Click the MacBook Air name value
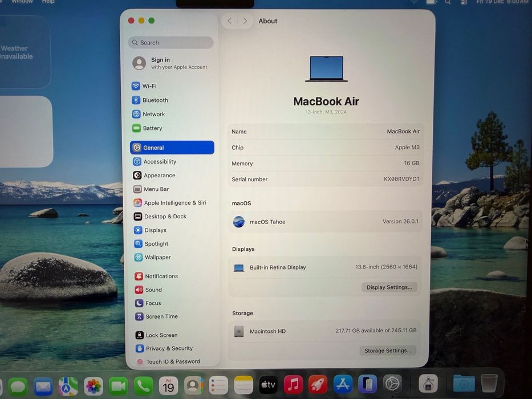This screenshot has height=399, width=532. [403, 131]
